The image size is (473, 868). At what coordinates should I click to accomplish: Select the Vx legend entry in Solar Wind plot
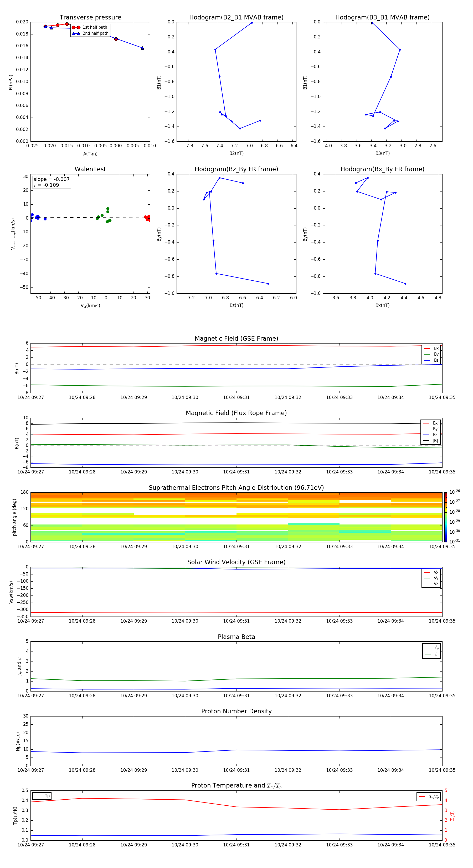[x=431, y=572]
